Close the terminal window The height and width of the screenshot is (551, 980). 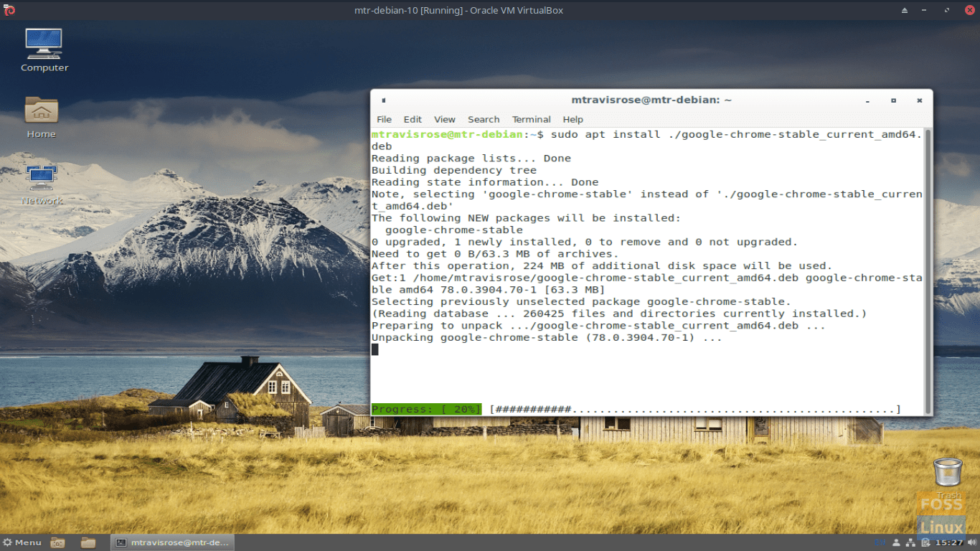click(920, 100)
